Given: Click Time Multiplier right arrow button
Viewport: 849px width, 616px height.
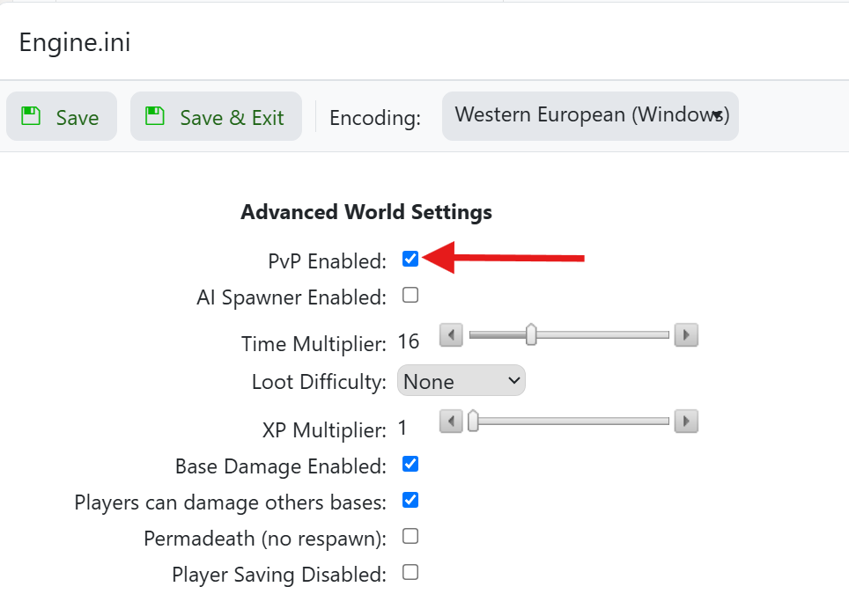Looking at the screenshot, I should coord(686,335).
